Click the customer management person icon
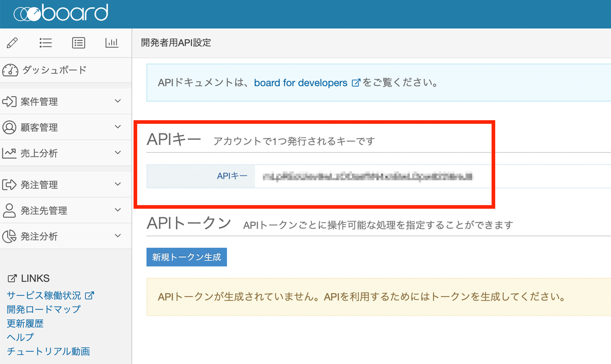 9,127
